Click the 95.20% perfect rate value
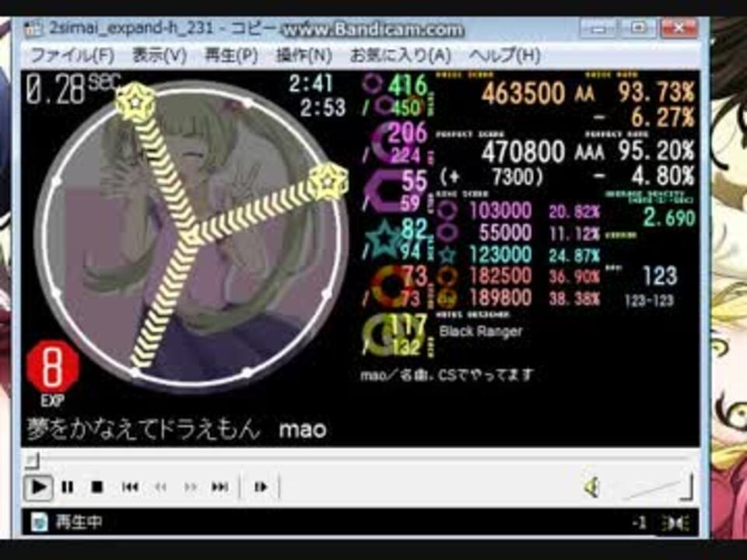747x560 pixels. click(657, 152)
